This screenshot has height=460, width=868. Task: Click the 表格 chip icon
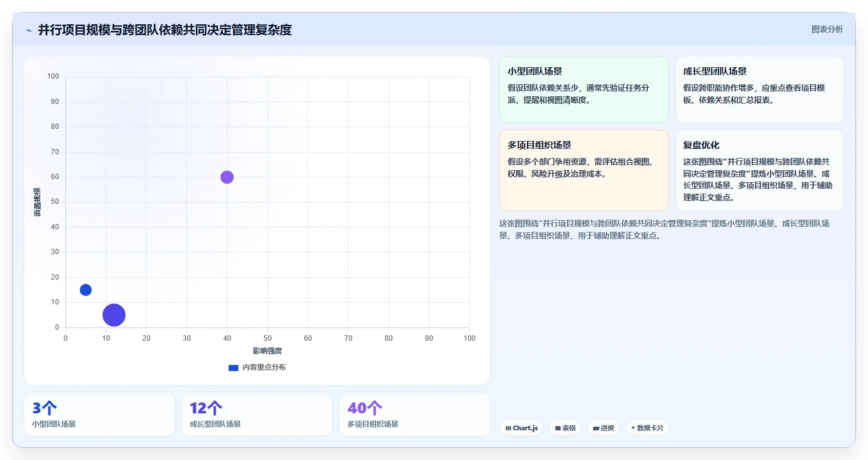coord(558,428)
